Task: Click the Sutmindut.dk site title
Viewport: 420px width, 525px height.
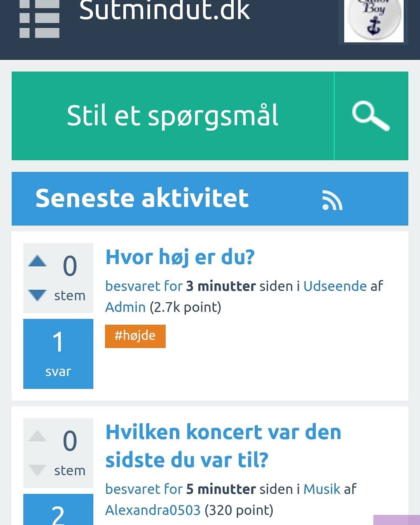Action: coord(164,10)
